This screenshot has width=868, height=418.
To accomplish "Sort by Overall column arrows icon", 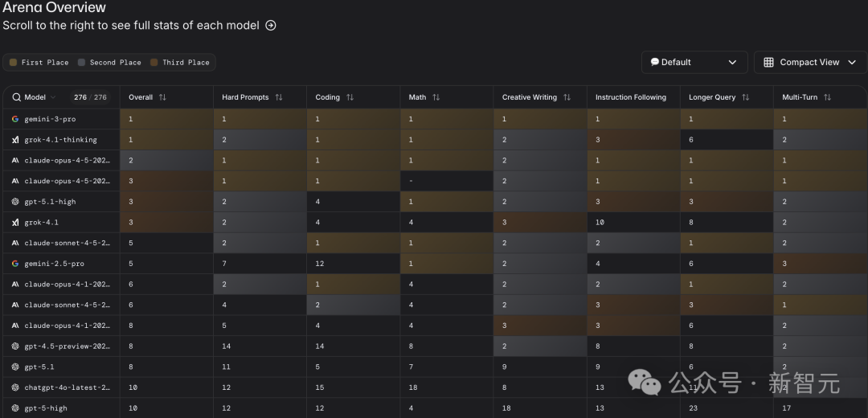I will [162, 97].
